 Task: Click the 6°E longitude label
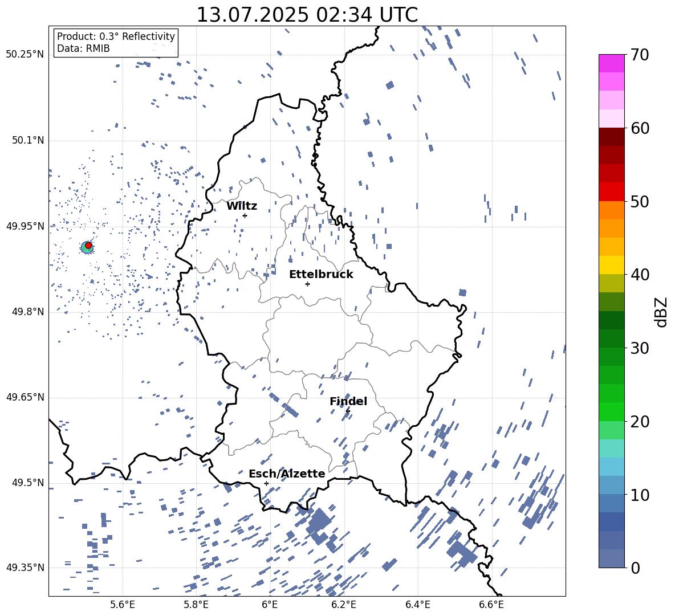pos(270,605)
